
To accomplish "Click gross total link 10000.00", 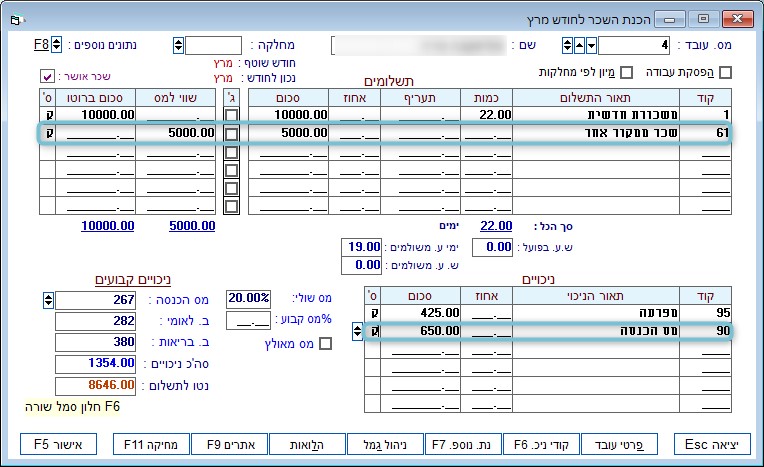I will 108,226.
